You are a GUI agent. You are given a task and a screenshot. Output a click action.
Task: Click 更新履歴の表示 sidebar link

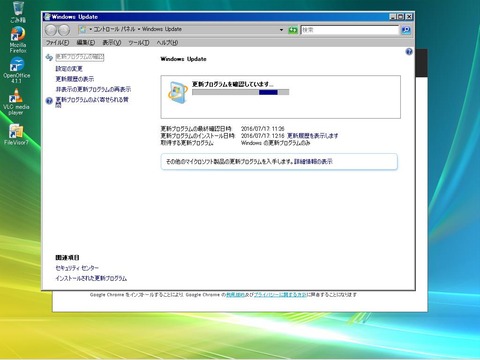[x=75, y=79]
